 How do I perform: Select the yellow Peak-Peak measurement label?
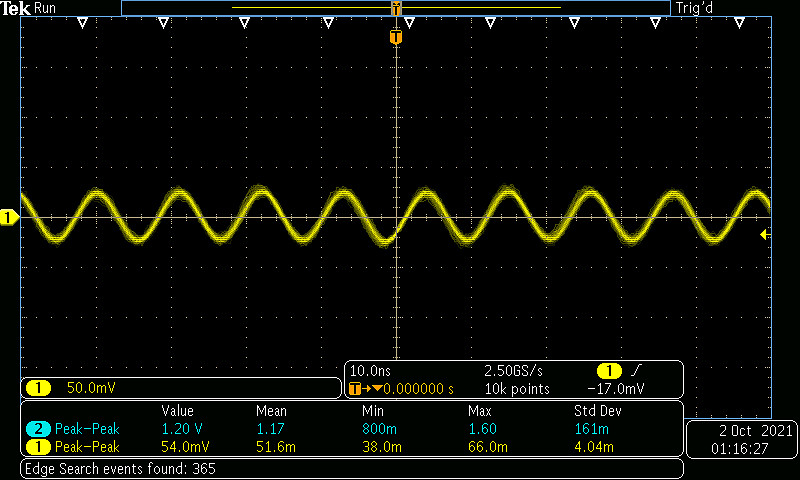click(x=87, y=447)
